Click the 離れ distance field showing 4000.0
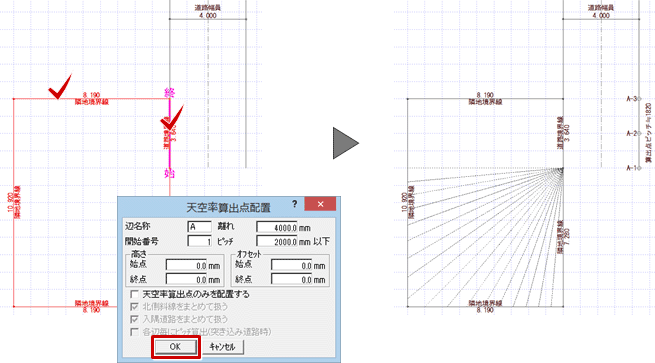 (277, 227)
